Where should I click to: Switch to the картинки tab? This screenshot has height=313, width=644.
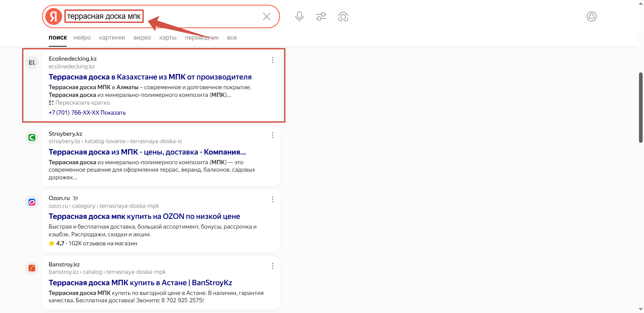[112, 38]
